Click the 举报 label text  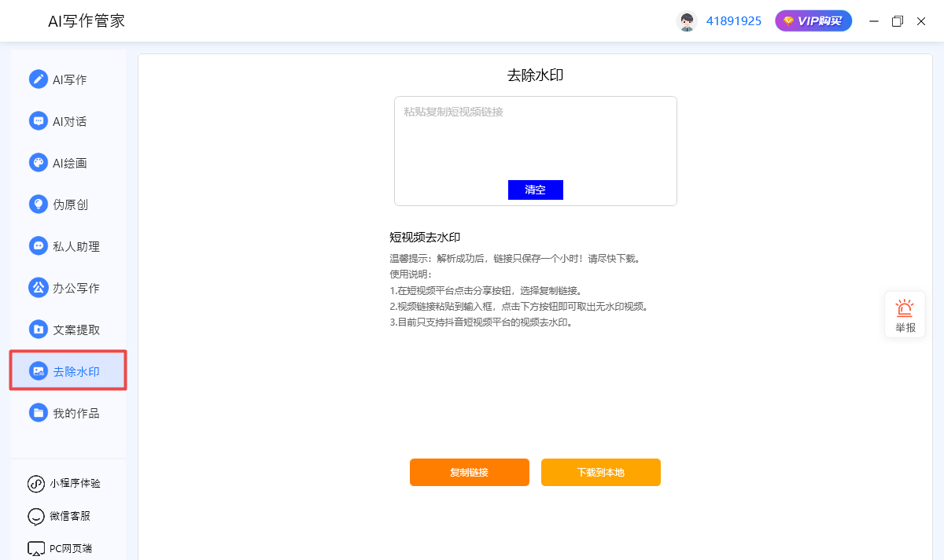point(905,327)
